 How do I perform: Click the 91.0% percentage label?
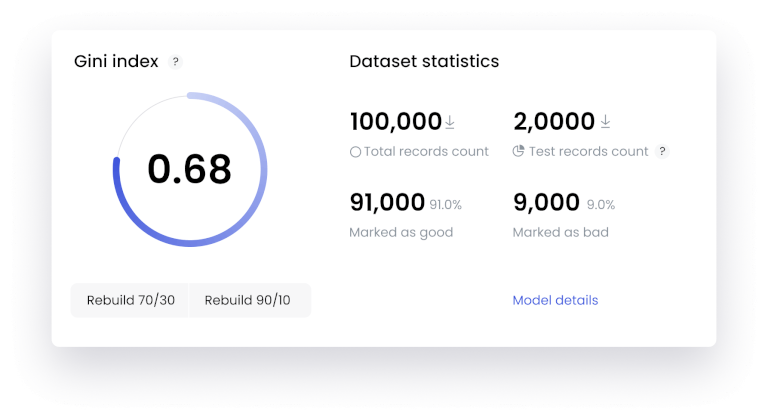pyautogui.click(x=446, y=205)
